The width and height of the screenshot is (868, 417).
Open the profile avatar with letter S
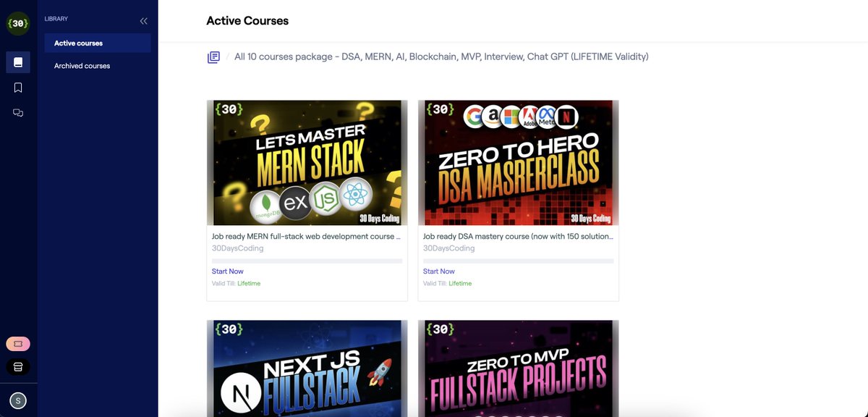point(18,400)
